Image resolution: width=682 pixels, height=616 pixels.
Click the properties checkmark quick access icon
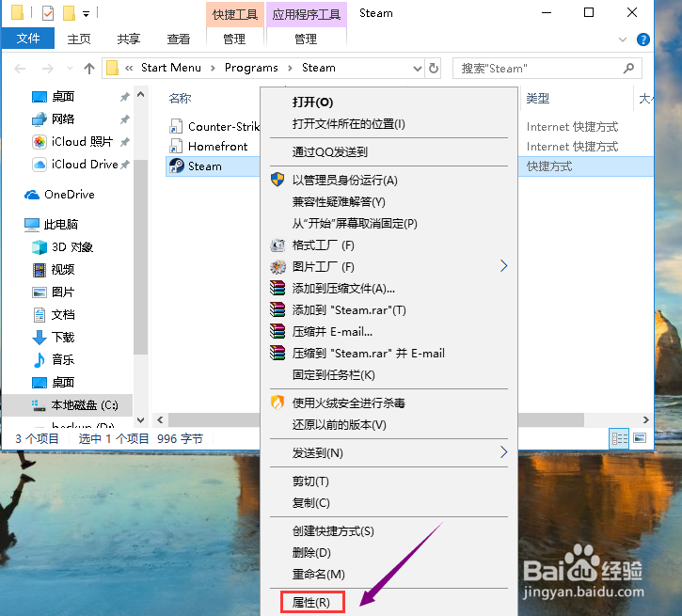(x=48, y=13)
